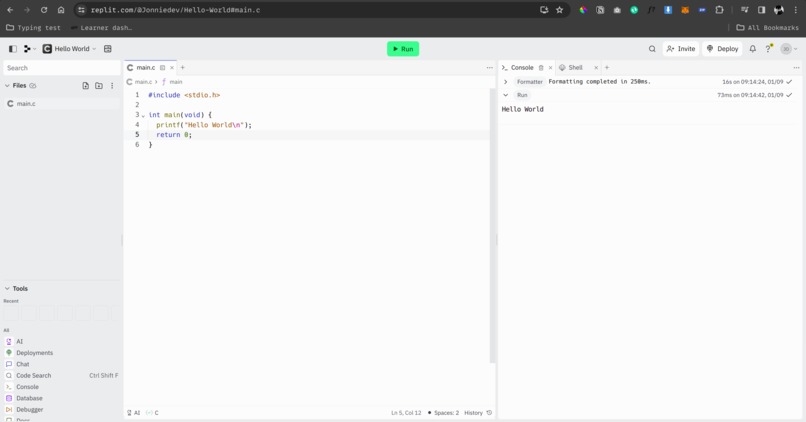Click the C language indicator in status bar
Image resolution: width=806 pixels, height=422 pixels.
pos(153,413)
